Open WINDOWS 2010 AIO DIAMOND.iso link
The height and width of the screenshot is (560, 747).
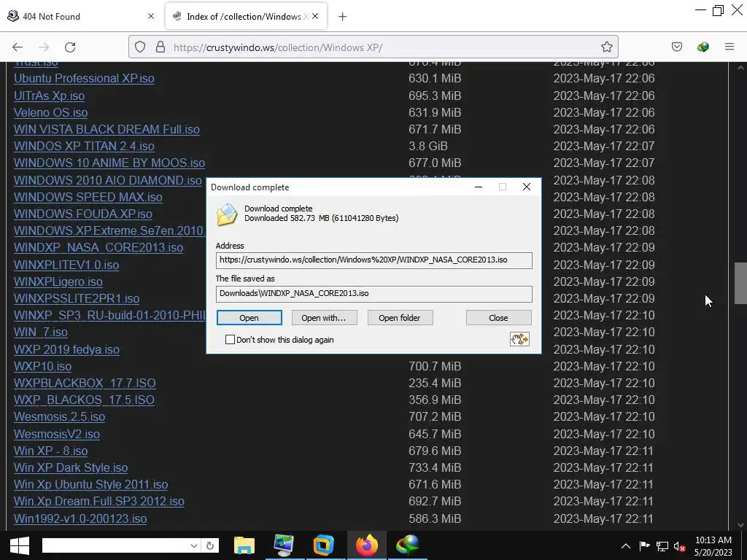click(x=108, y=180)
